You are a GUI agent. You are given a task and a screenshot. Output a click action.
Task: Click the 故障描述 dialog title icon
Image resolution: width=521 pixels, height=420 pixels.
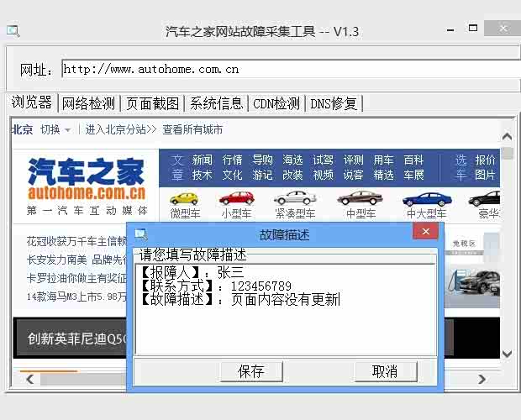pyautogui.click(x=141, y=234)
